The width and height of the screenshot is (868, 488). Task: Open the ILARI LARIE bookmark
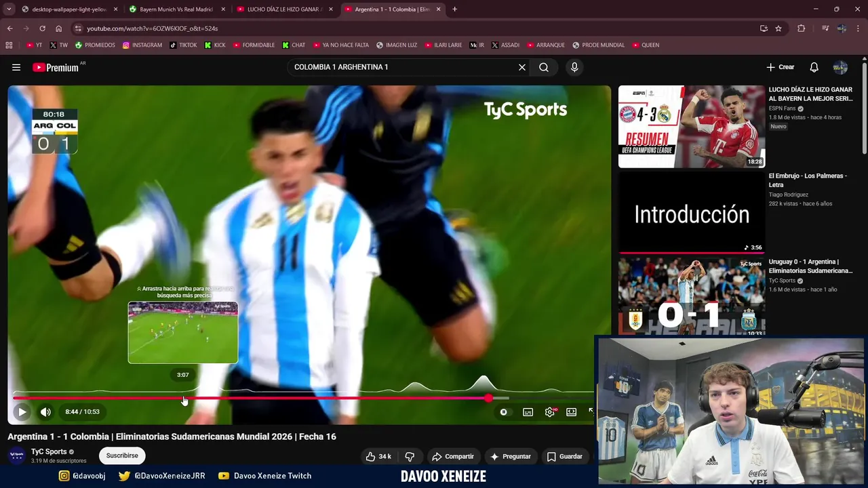443,45
